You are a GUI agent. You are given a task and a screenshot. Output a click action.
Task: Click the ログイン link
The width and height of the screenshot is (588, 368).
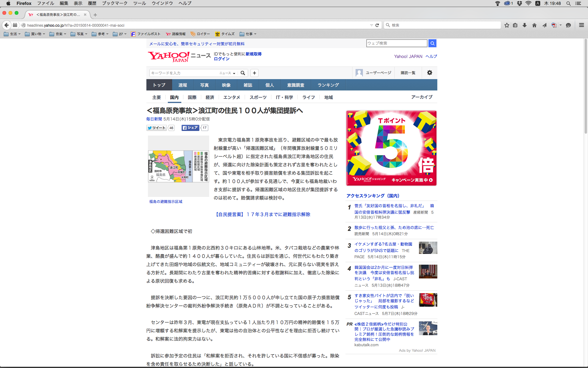(x=221, y=59)
